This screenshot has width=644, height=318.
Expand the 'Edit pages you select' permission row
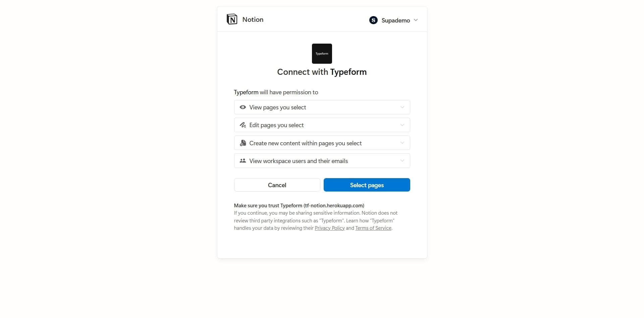point(322,125)
